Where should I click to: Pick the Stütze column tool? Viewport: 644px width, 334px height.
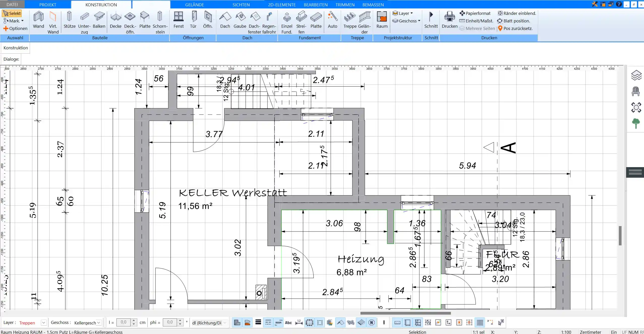coord(69,20)
